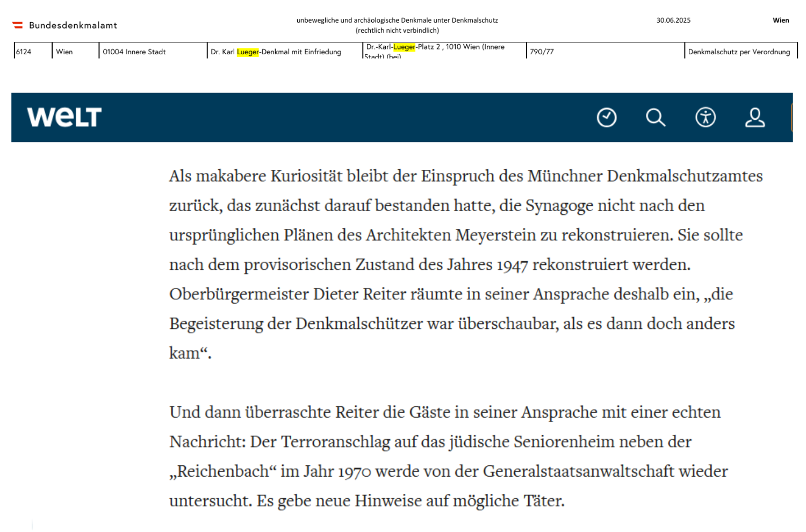
Task: Open the accessibility options icon
Action: [x=706, y=117]
